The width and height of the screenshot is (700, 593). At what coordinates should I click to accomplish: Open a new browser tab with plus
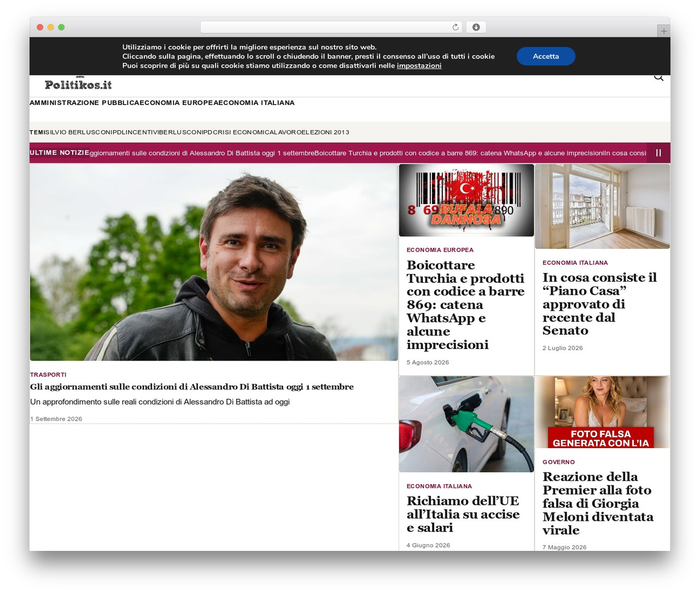pyautogui.click(x=663, y=31)
